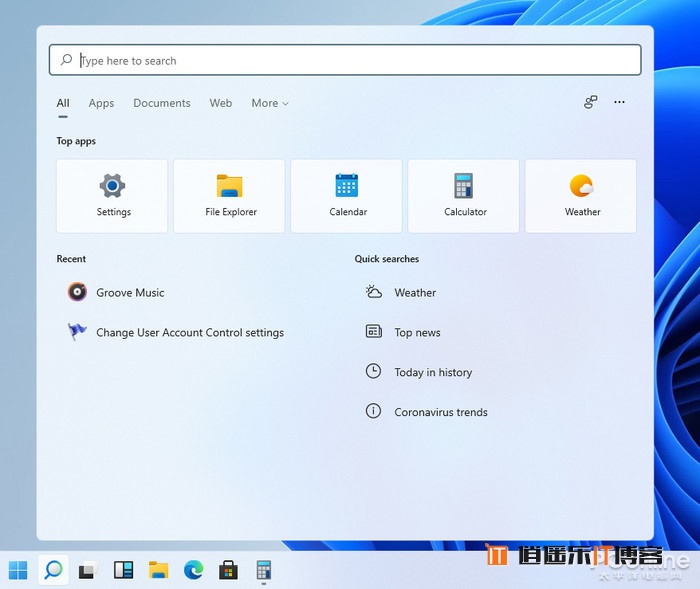This screenshot has height=589, width=700.
Task: Click the search feedback icon
Action: coord(591,102)
